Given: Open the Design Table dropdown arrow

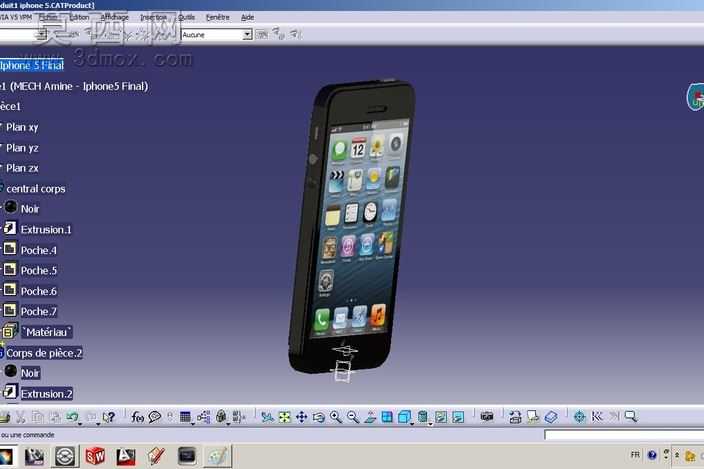Looking at the screenshot, I should click(193, 423).
